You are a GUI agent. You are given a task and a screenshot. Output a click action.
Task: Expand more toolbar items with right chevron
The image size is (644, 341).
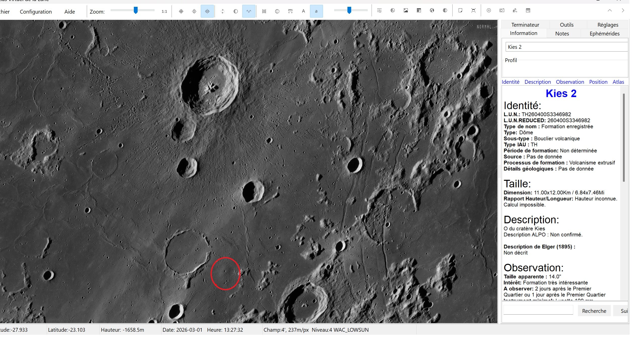click(x=623, y=11)
